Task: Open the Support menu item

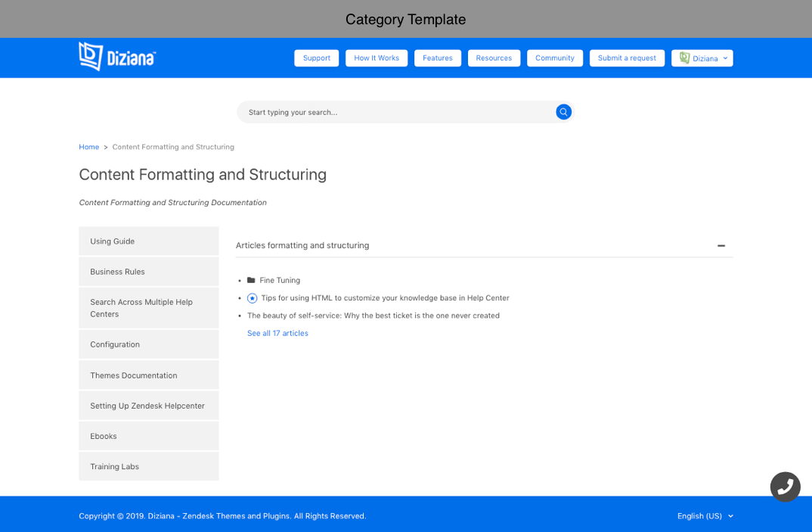Action: (316, 58)
